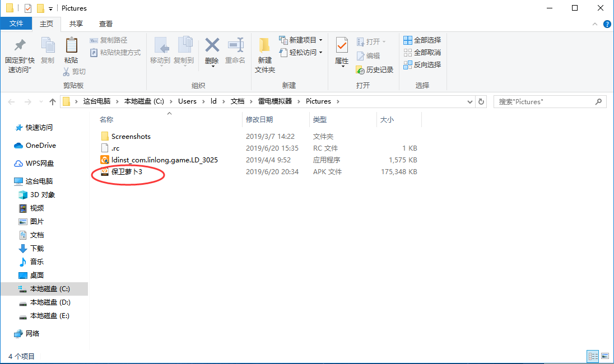Click 全部选择 to select all items
614x364 pixels.
coord(422,40)
